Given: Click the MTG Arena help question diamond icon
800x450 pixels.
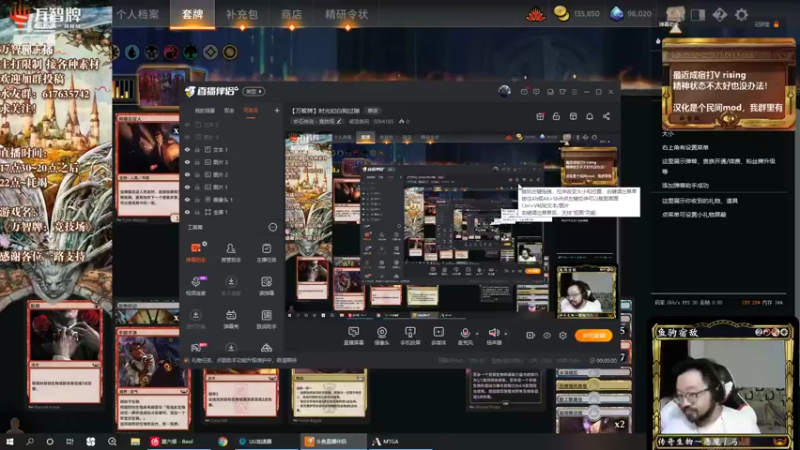Looking at the screenshot, I should (719, 14).
